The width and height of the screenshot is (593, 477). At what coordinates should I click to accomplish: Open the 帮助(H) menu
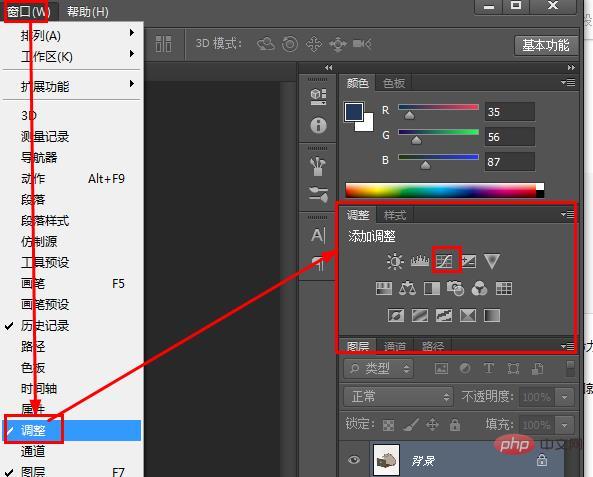click(x=87, y=12)
